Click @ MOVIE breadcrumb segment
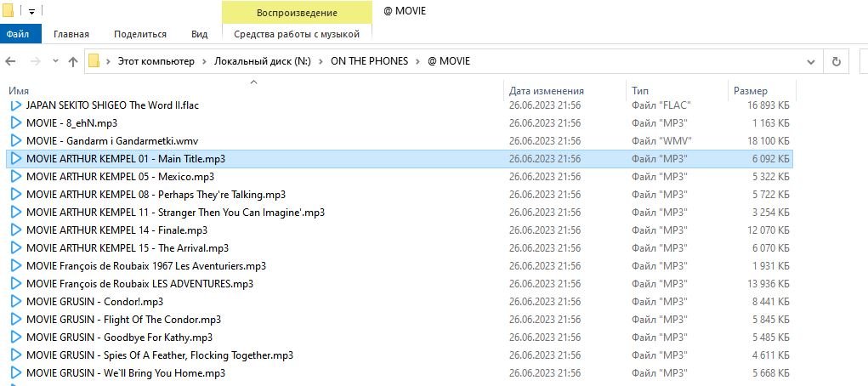 click(x=449, y=61)
